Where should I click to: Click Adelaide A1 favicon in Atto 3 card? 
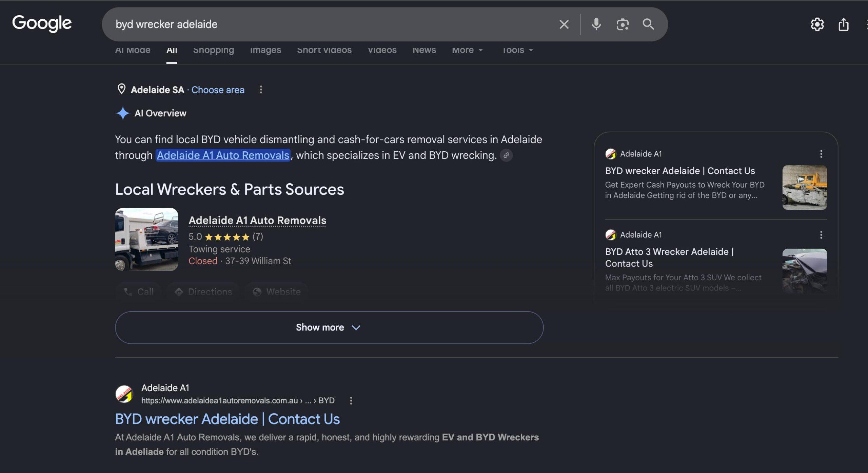(611, 234)
